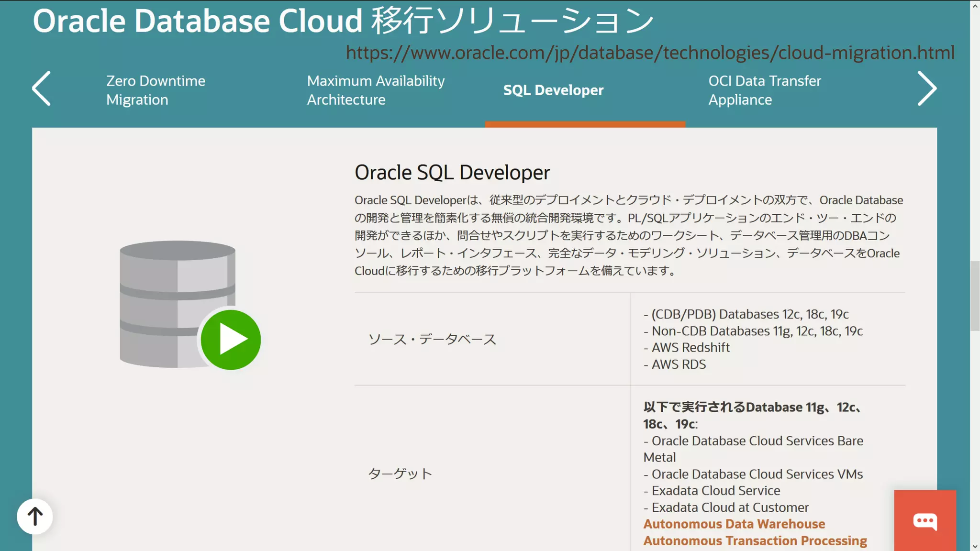Switch to Maximum Availability Architecture tab
Viewport: 980px width, 551px height.
tap(376, 90)
